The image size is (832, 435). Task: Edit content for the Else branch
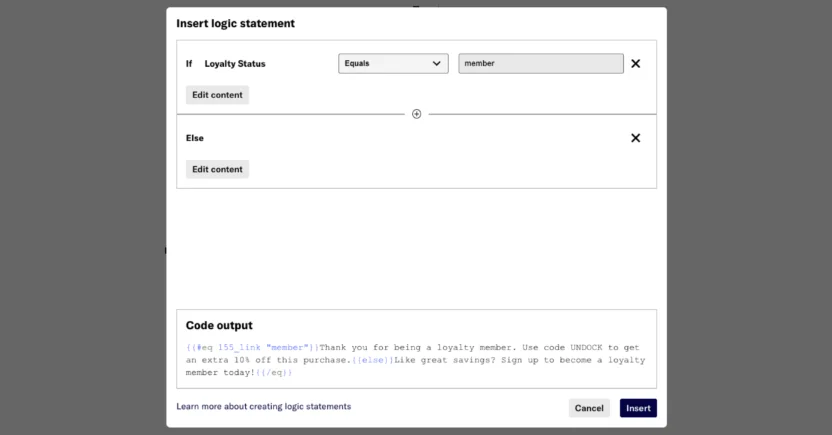[217, 169]
